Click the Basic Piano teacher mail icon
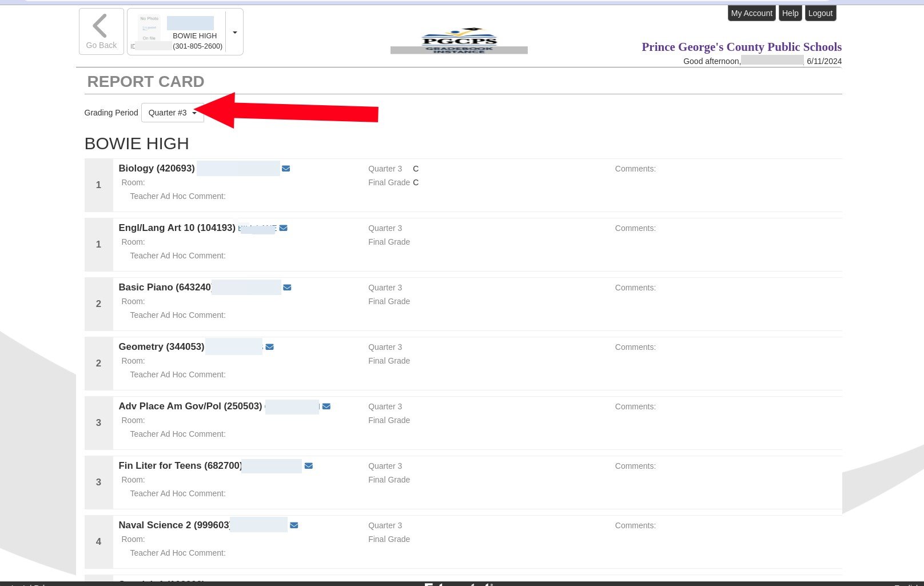The image size is (924, 586). click(x=287, y=288)
